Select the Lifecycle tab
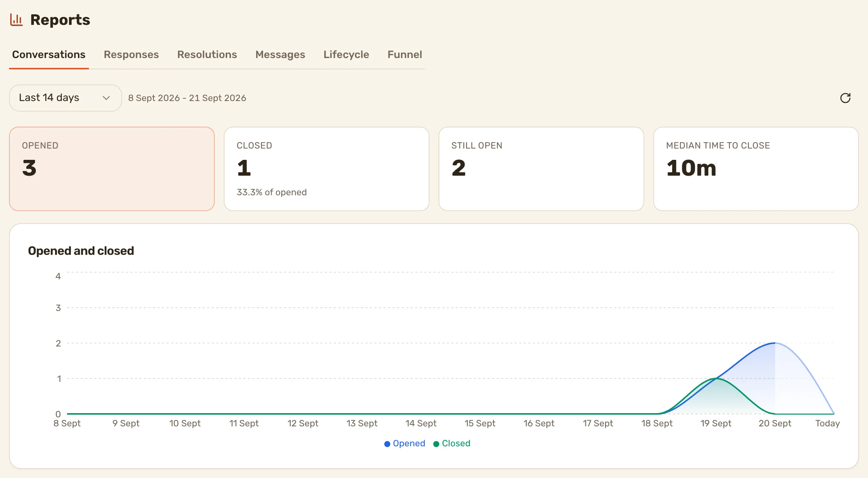Screen dimensions: 868x478 coord(346,55)
